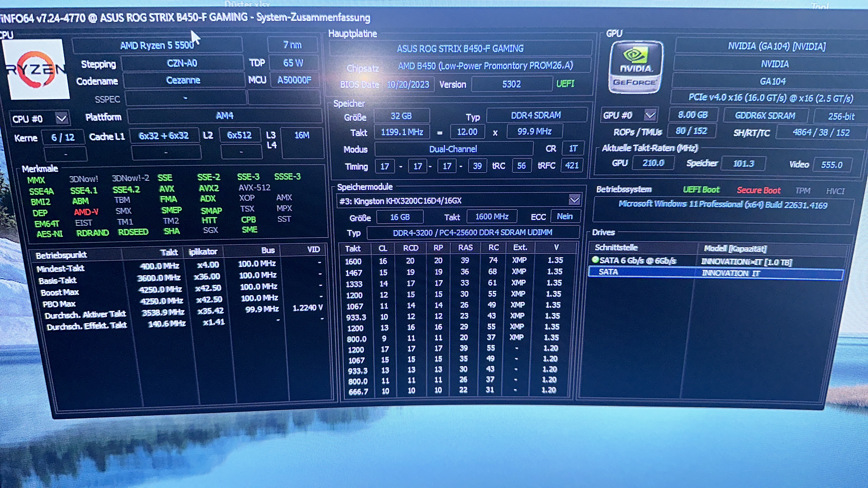Click the window title bar text
The width and height of the screenshot is (868, 488).
[x=185, y=18]
